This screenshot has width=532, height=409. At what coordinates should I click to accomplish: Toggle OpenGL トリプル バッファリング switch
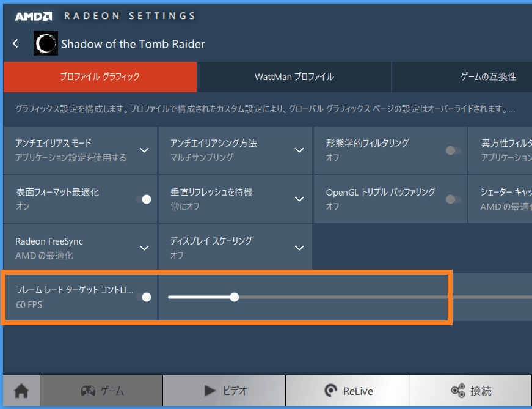pyautogui.click(x=453, y=199)
